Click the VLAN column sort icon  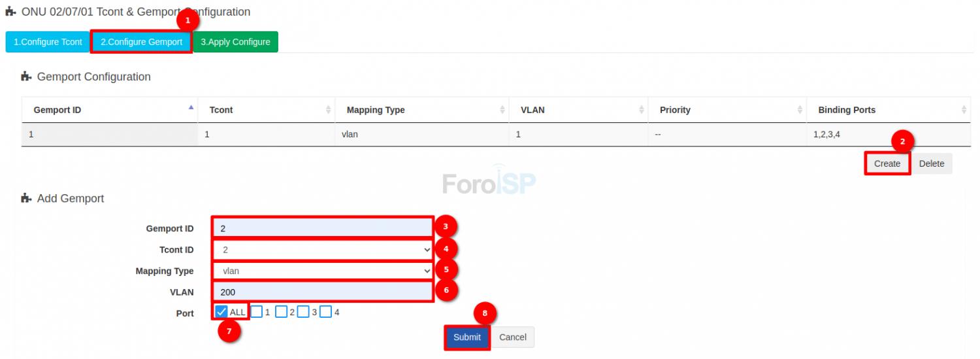coord(641,110)
